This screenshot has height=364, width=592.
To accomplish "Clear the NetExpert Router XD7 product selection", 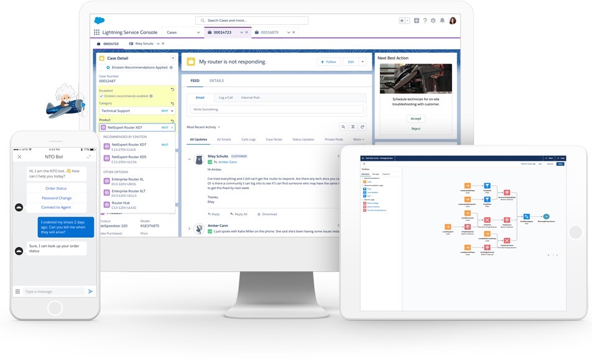I will pos(172,127).
